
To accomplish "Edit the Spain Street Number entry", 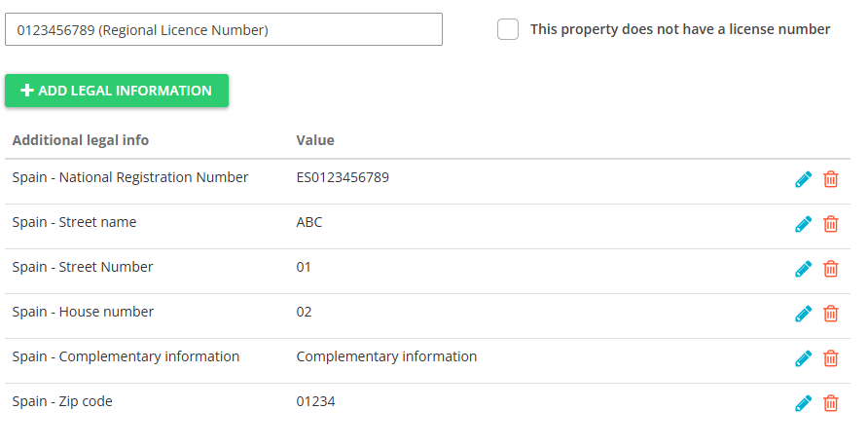I will click(x=803, y=269).
